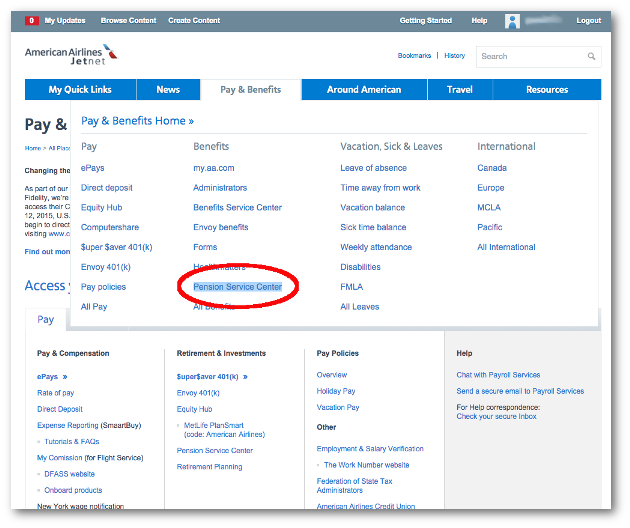Viewport: 630px width, 528px height.
Task: Click the red notification count badge
Action: coord(32,20)
